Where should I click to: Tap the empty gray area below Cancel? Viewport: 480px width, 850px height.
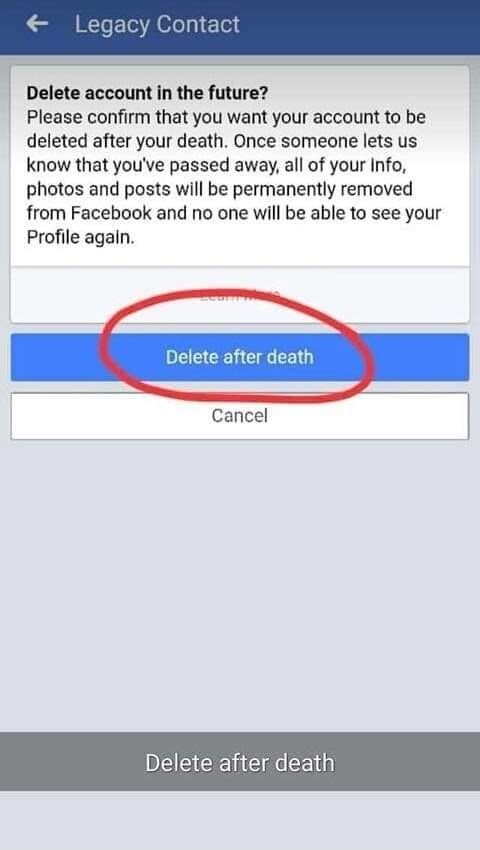click(x=240, y=585)
